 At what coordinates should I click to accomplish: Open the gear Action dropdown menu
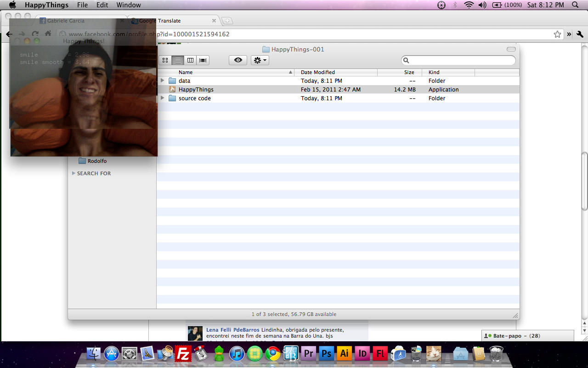[260, 60]
